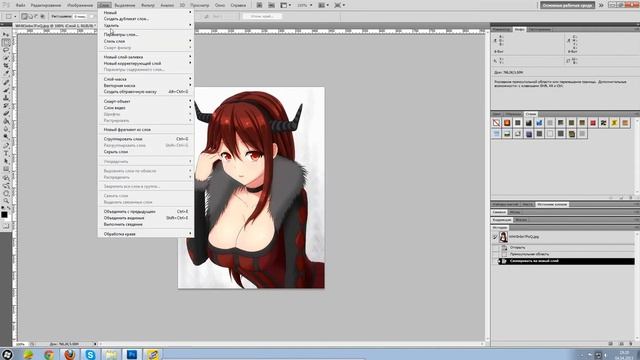
Task: Choose 'Выполнить сведение' menu item
Action: [x=147, y=224]
